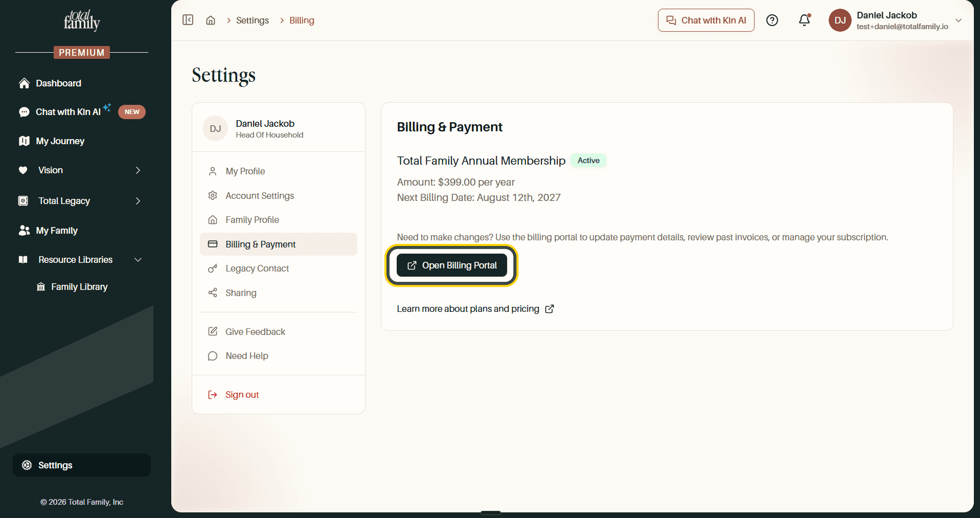Click the Billing & Payment card icon
The image size is (980, 518).
click(x=213, y=244)
